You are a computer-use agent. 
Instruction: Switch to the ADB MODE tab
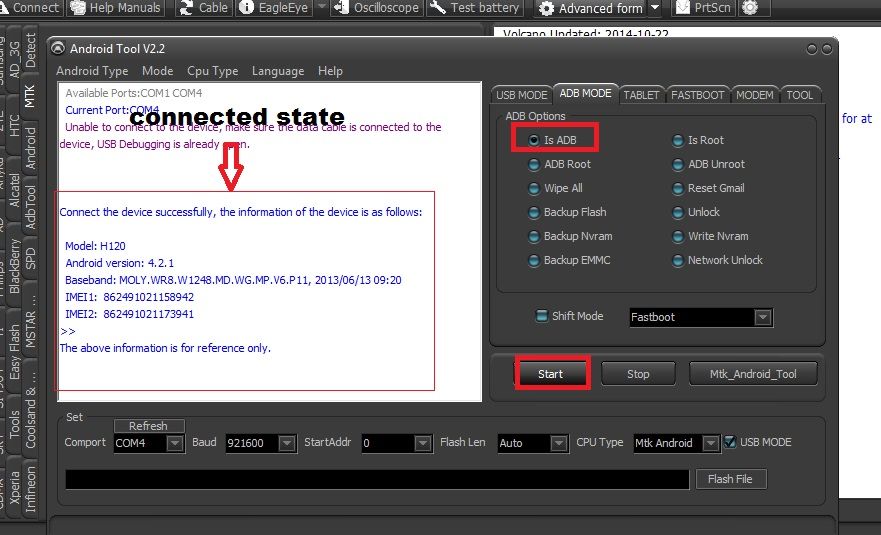(585, 93)
